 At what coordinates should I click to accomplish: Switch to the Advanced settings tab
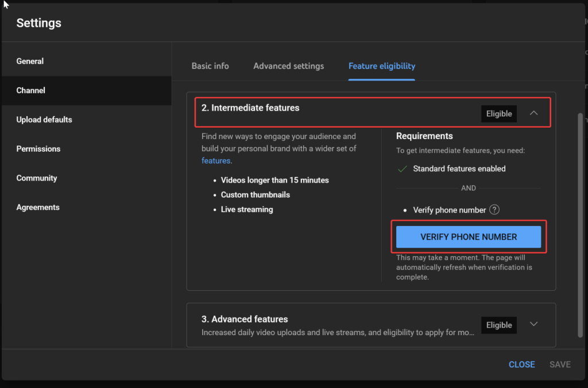tap(288, 66)
